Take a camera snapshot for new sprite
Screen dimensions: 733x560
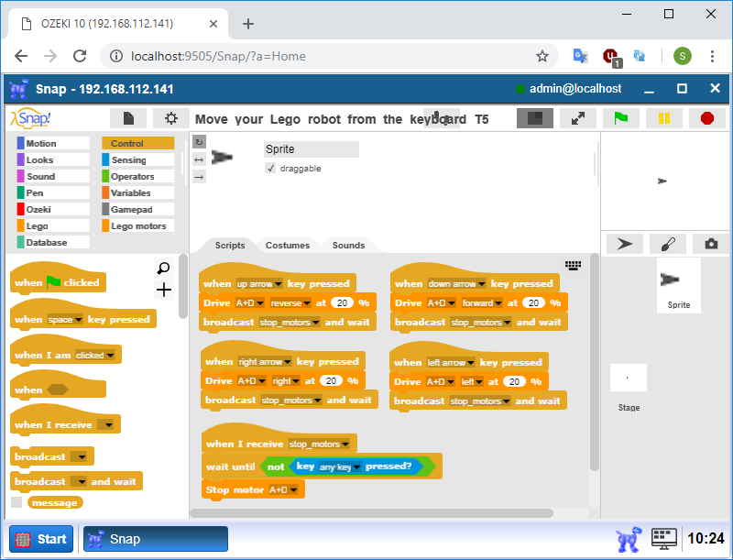coord(711,244)
